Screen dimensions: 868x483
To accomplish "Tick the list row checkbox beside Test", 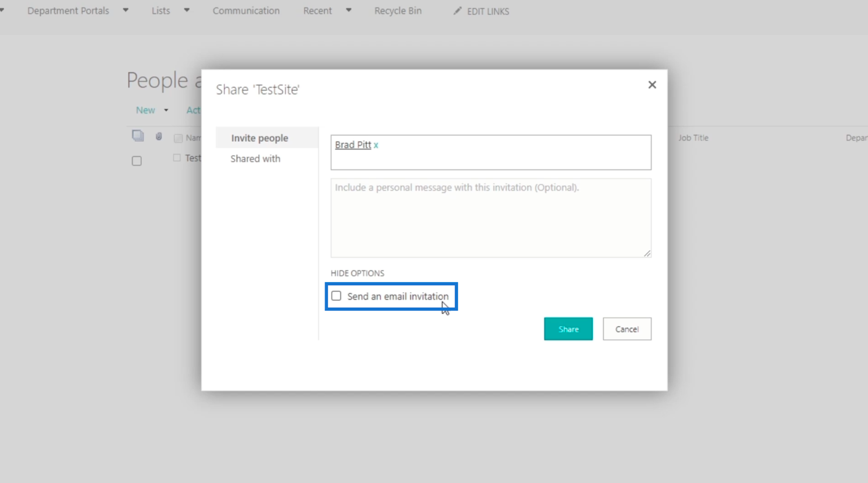I will click(x=137, y=161).
